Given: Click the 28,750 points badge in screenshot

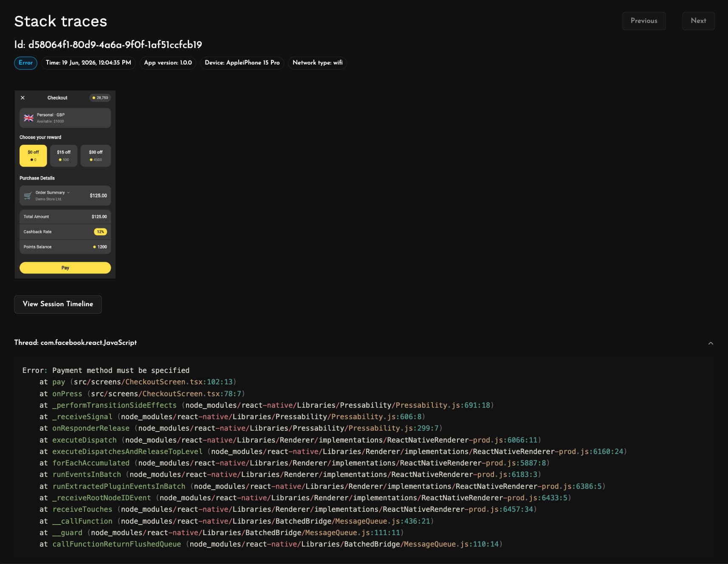Looking at the screenshot, I should [100, 98].
